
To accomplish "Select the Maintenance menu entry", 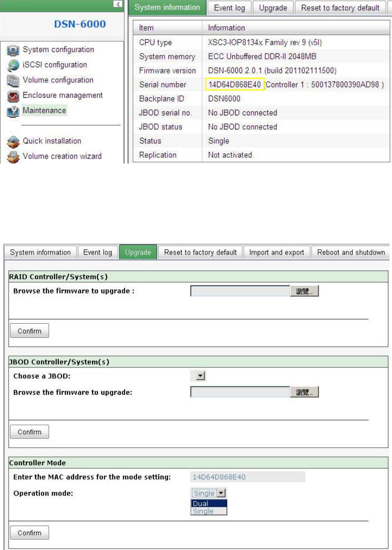I will (44, 110).
